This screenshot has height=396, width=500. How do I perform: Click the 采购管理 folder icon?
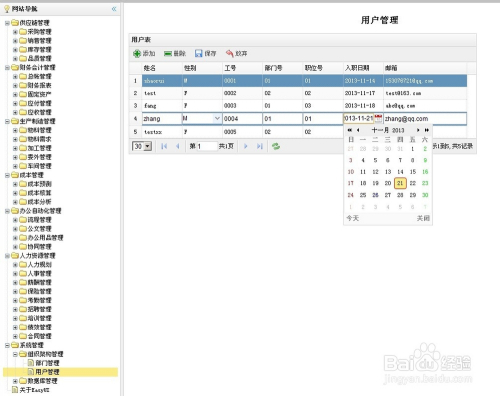(x=23, y=32)
